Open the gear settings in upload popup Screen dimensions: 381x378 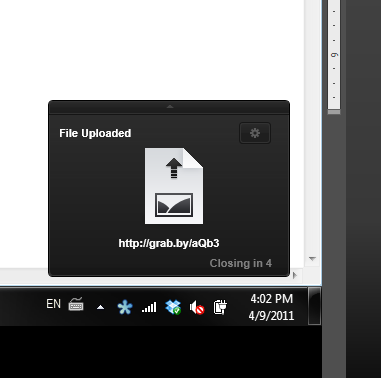(255, 133)
